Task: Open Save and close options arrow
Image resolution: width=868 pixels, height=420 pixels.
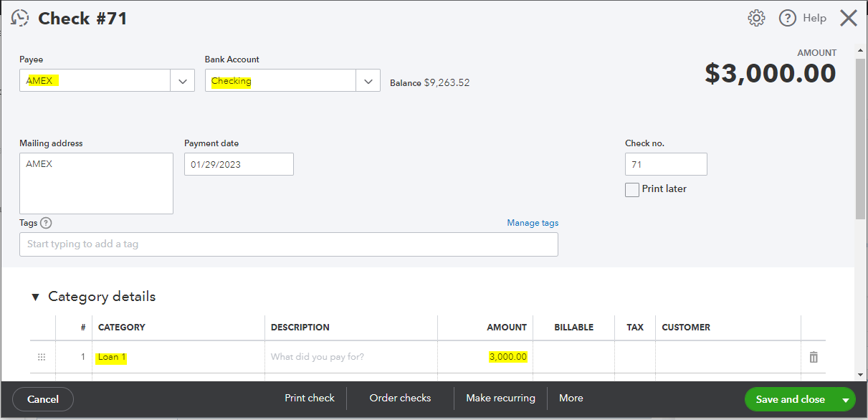Action: [x=846, y=400]
